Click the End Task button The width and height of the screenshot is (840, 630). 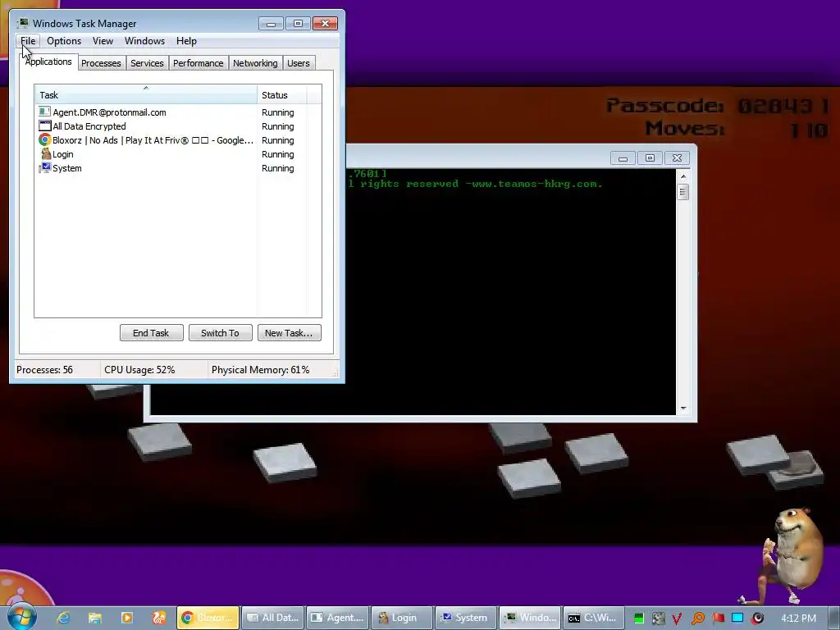[x=151, y=333]
